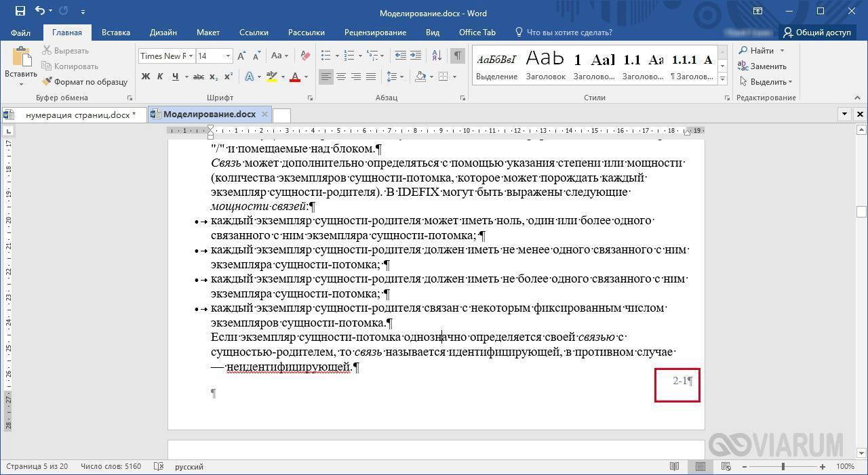This screenshot has height=475, width=868.
Task: Toggle italic (К) formatting
Action: pyautogui.click(x=161, y=77)
